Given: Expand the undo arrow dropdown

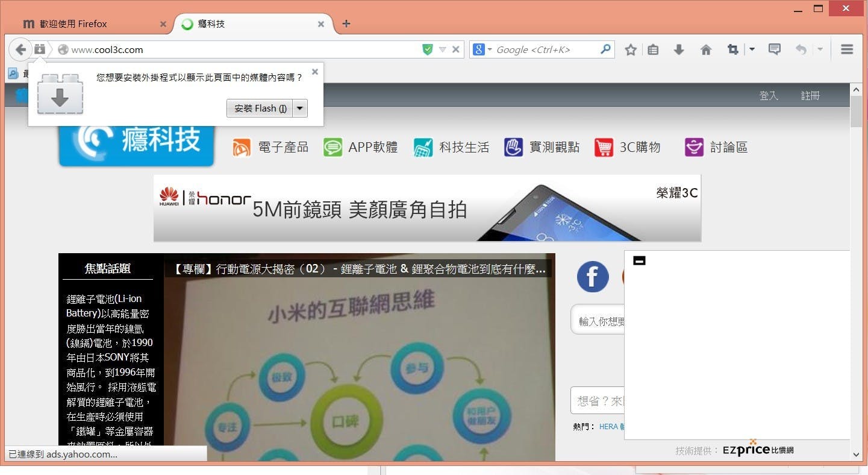Looking at the screenshot, I should pyautogui.click(x=820, y=50).
